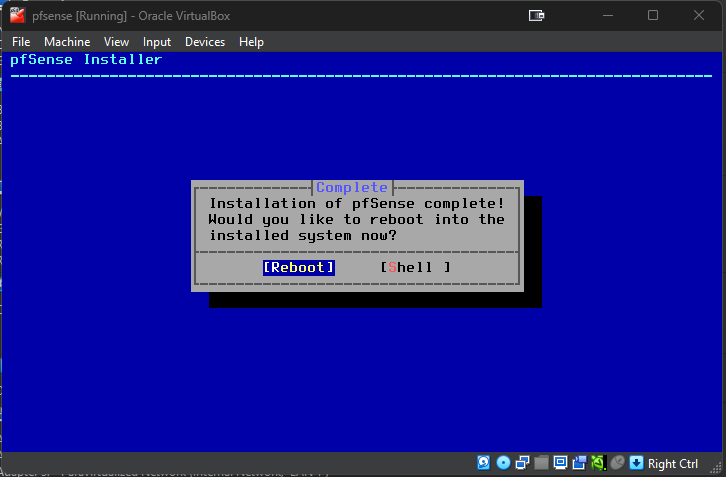Open the Devices menu
The height and width of the screenshot is (477, 726).
pyautogui.click(x=205, y=42)
